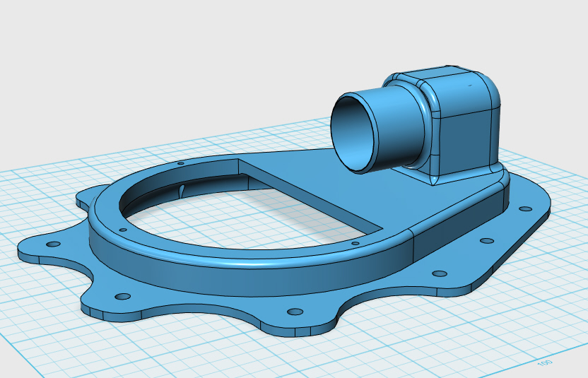Select the flange hole nearest the elbow housing
This screenshot has width=588, height=378.
(x=525, y=209)
